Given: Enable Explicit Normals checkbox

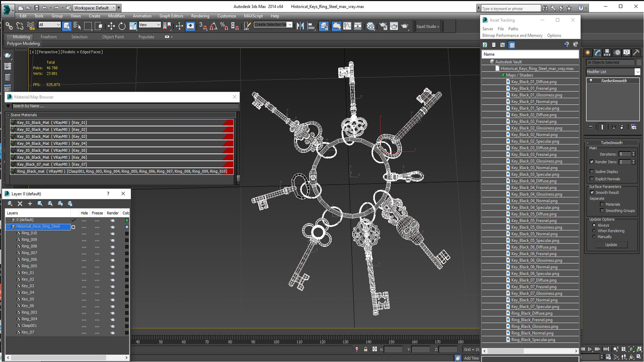Looking at the screenshot, I should tap(592, 179).
